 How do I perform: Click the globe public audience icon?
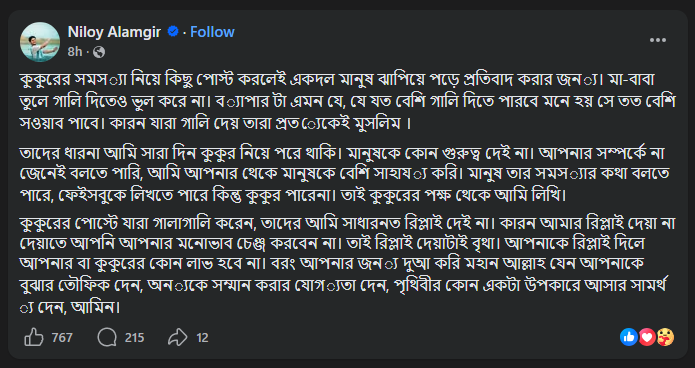(99, 52)
